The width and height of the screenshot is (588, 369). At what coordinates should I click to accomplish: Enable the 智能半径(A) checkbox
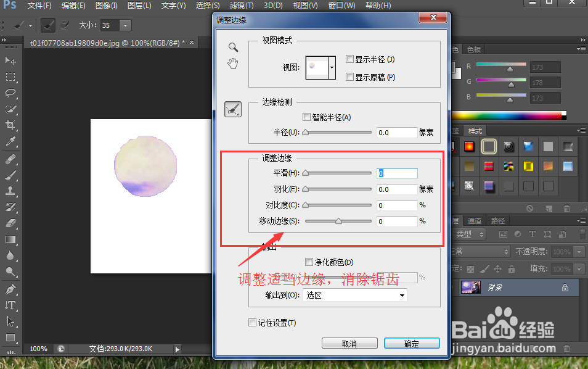306,117
